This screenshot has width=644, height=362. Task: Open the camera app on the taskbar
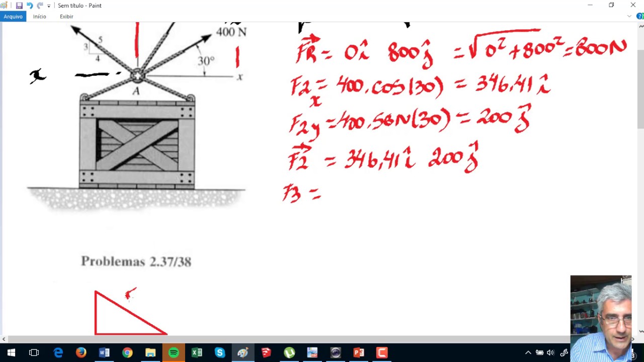tap(336, 352)
